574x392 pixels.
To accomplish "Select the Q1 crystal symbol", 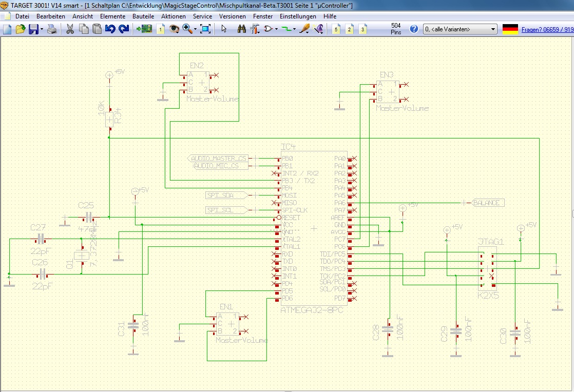I will pos(81,256).
